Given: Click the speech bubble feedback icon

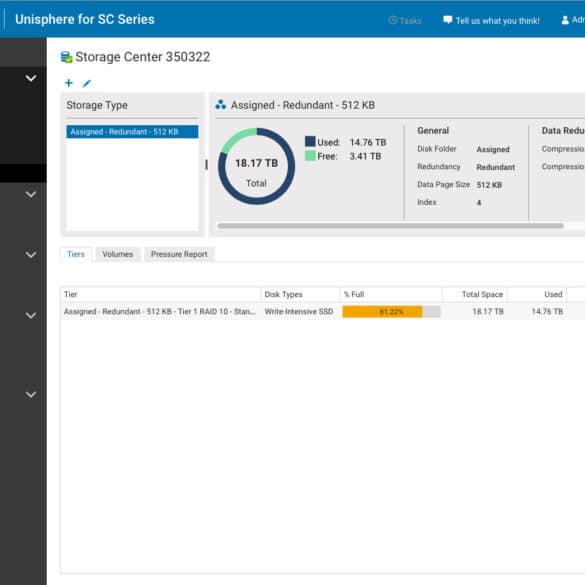Looking at the screenshot, I should pyautogui.click(x=447, y=20).
